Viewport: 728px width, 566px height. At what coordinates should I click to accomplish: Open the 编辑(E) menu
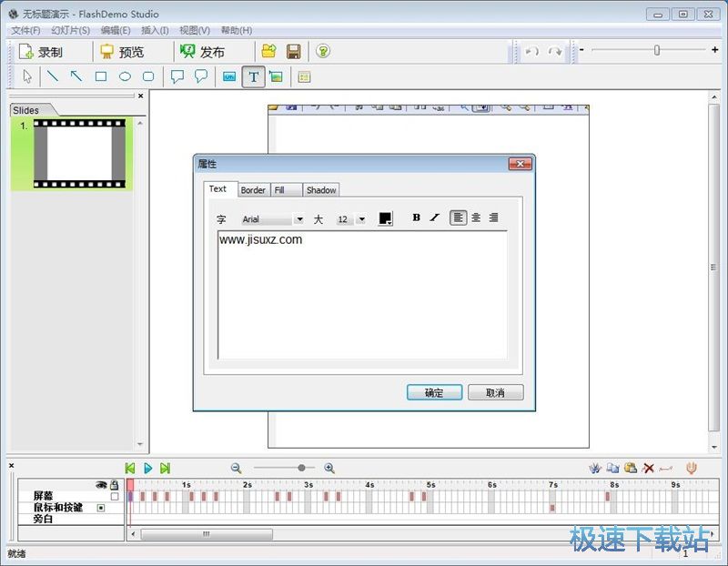click(x=116, y=30)
